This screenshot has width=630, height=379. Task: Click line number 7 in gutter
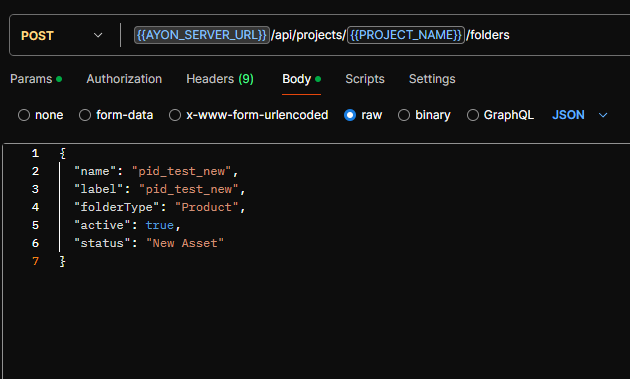(35, 261)
